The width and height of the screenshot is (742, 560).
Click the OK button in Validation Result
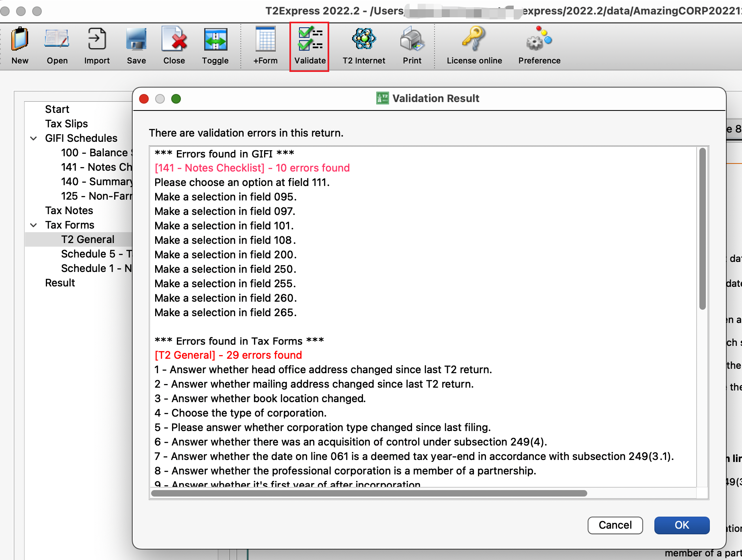click(682, 525)
